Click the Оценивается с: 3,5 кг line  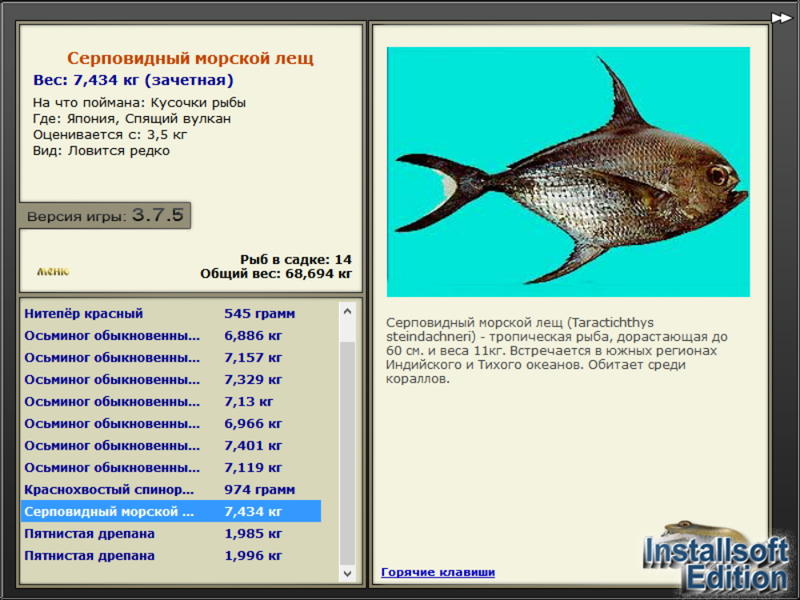[x=110, y=135]
